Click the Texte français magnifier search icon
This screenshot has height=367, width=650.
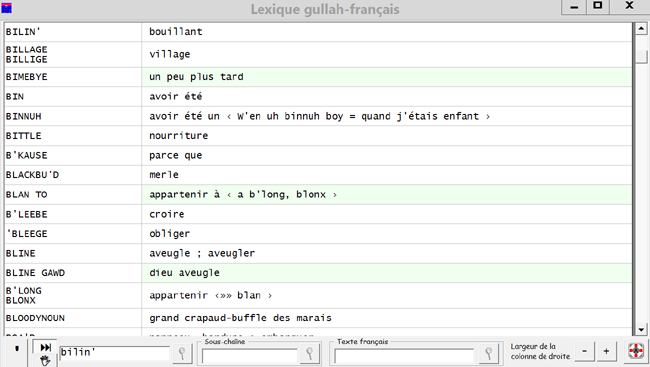coord(489,354)
